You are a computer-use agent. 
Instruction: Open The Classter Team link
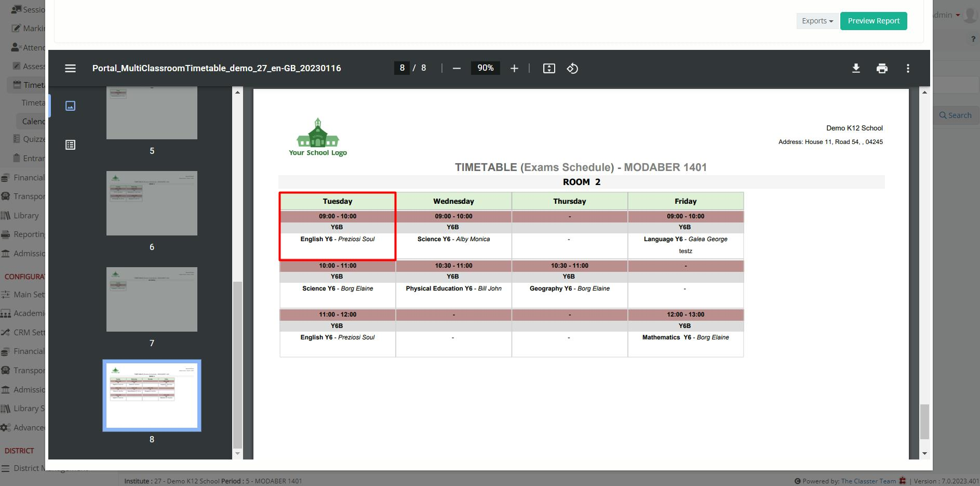tap(868, 481)
